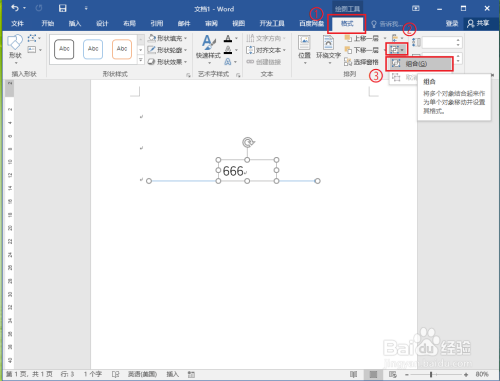500x381 pixels.
Task: Open 形状效果 shape effects dropdown
Action: [167, 62]
